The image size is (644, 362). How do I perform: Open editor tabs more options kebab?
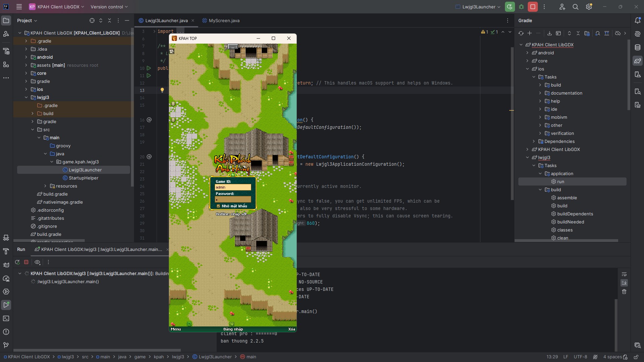tap(508, 20)
